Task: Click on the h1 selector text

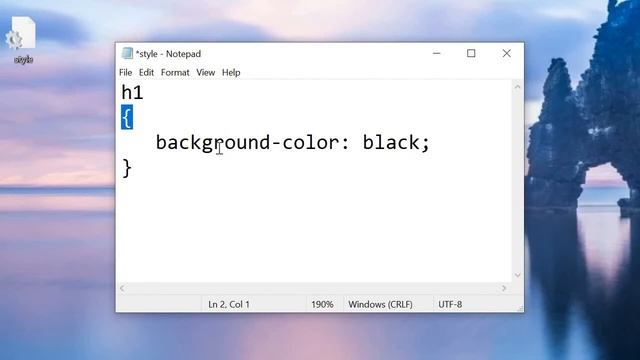Action: click(132, 93)
